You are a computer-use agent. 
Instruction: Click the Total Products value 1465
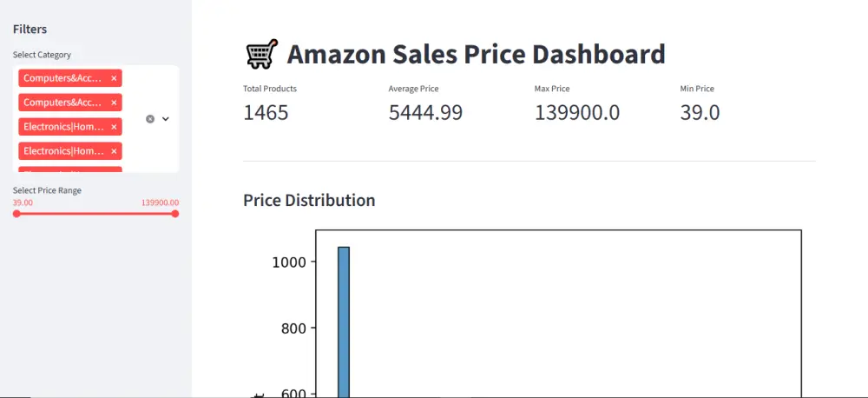tap(266, 112)
